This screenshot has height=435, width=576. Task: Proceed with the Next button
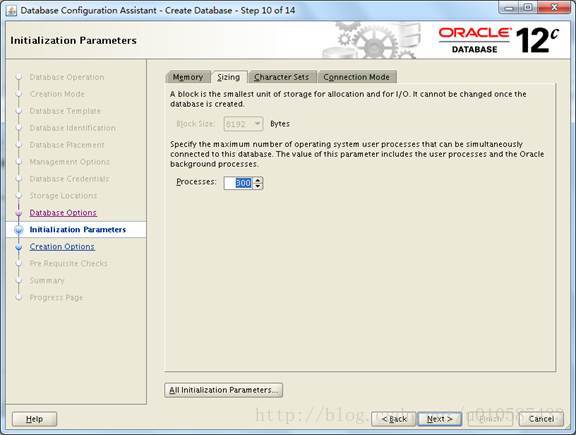[x=439, y=419]
